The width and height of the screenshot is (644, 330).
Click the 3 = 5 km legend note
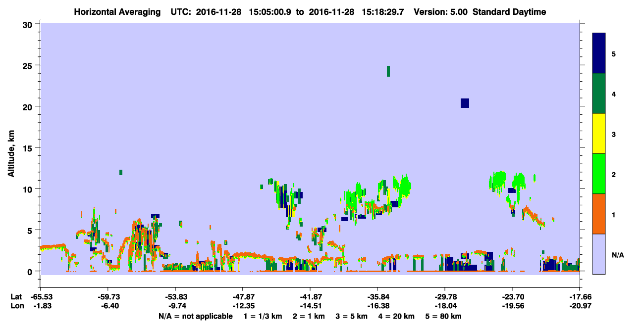[x=352, y=316]
